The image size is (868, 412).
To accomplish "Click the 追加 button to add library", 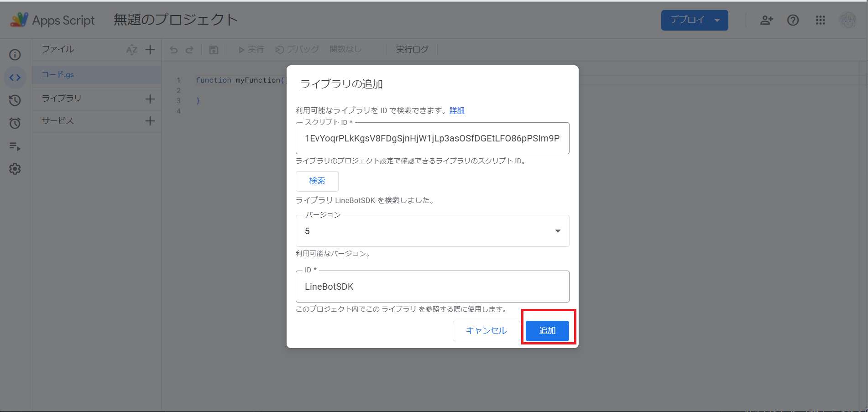I will [546, 330].
